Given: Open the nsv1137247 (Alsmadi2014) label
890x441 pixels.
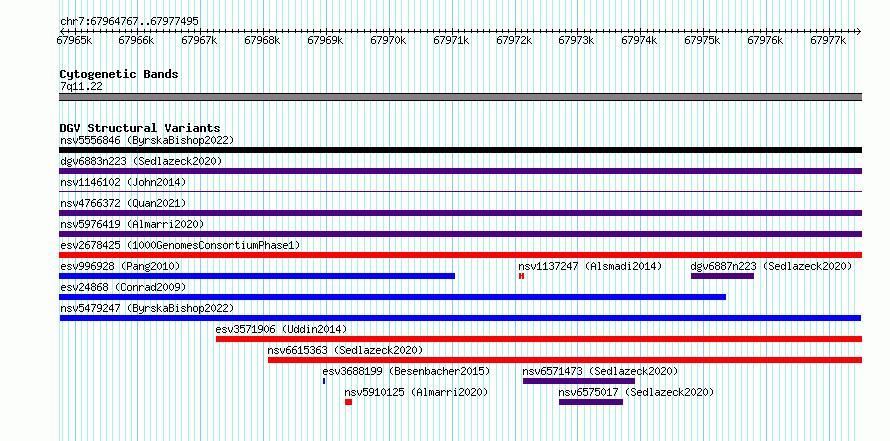Looking at the screenshot, I should click(x=590, y=266).
